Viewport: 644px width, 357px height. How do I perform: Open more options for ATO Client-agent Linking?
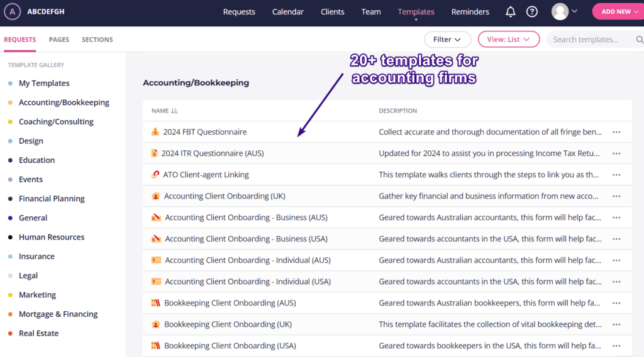pos(616,175)
